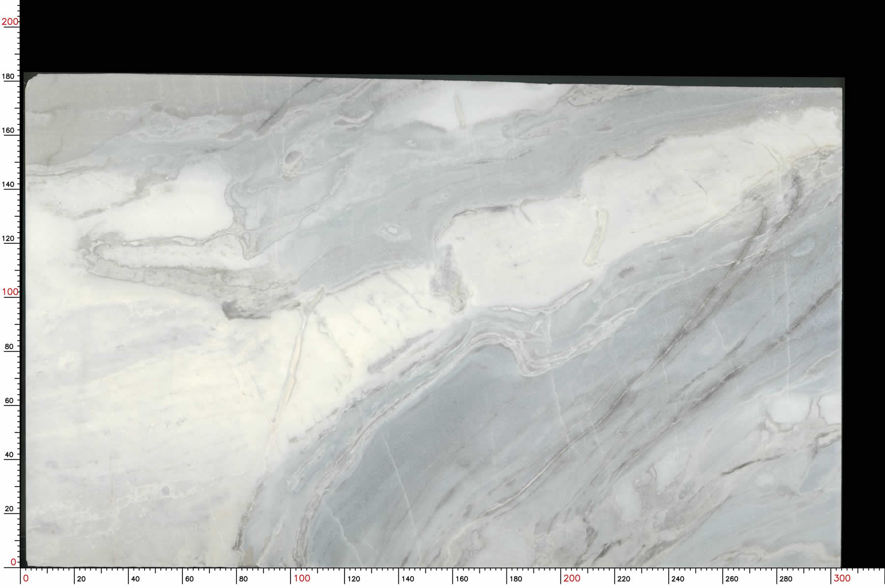
Task: Click the red 100 on the bottom ruler
Action: pos(302,579)
